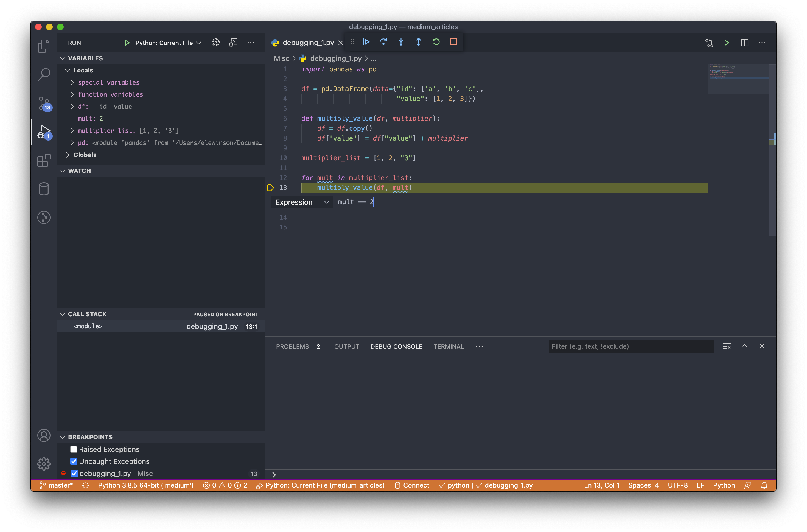This screenshot has height=532, width=807.
Task: Click the master branch status bar item
Action: (56, 485)
